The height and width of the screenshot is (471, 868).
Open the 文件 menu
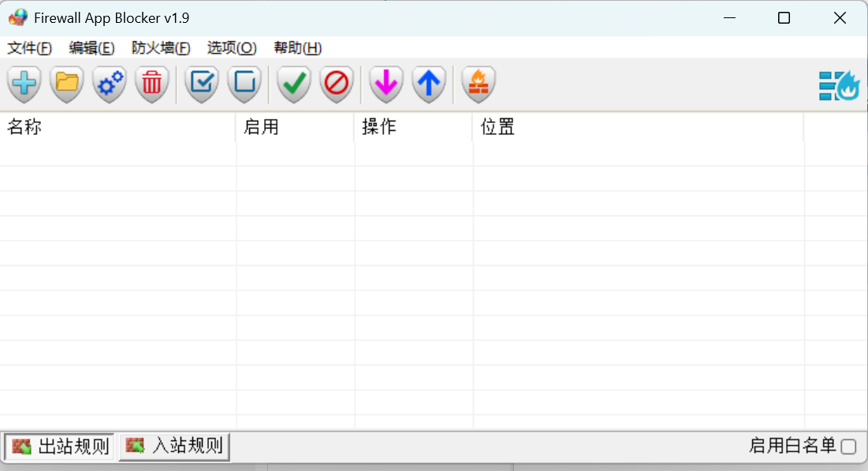(29, 48)
